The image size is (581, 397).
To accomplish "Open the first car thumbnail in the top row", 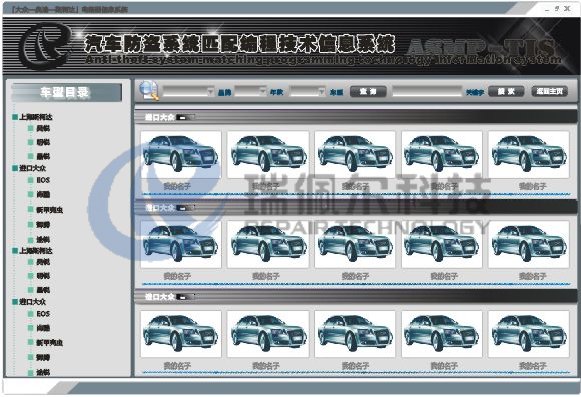I will click(181, 154).
